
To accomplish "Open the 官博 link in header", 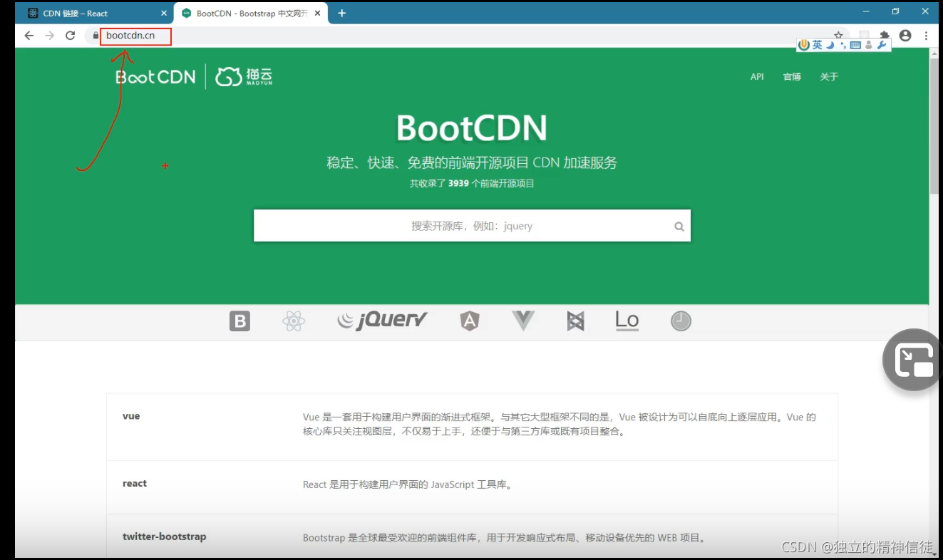I will [x=792, y=77].
